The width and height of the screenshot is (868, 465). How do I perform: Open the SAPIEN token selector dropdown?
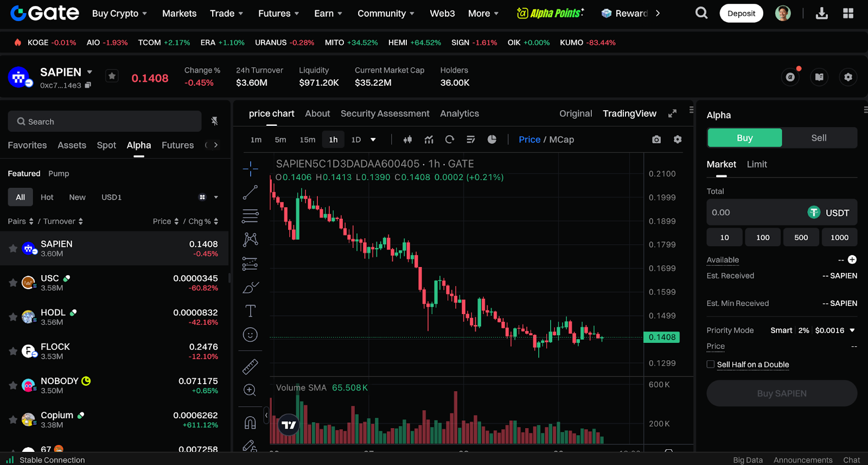[x=90, y=72]
